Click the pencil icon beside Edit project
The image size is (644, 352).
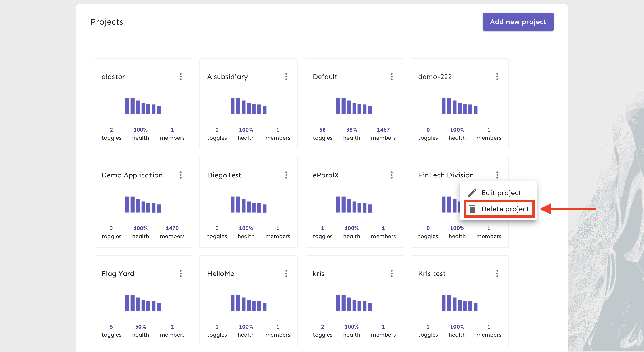point(472,193)
